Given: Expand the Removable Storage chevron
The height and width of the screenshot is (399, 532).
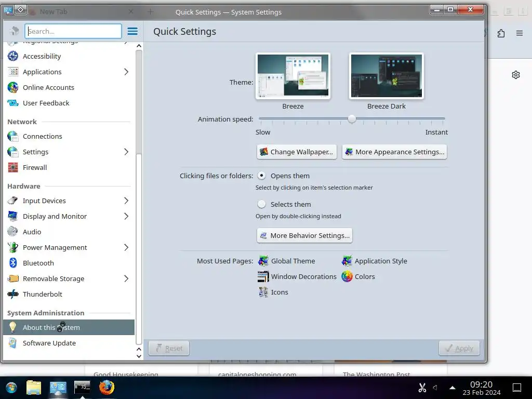Looking at the screenshot, I should 126,279.
